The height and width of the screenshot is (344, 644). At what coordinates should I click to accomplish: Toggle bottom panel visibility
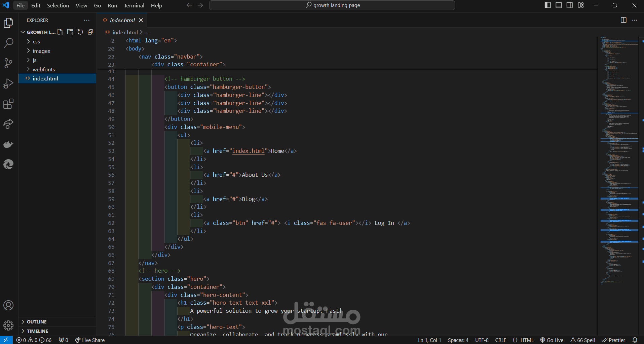pyautogui.click(x=559, y=5)
